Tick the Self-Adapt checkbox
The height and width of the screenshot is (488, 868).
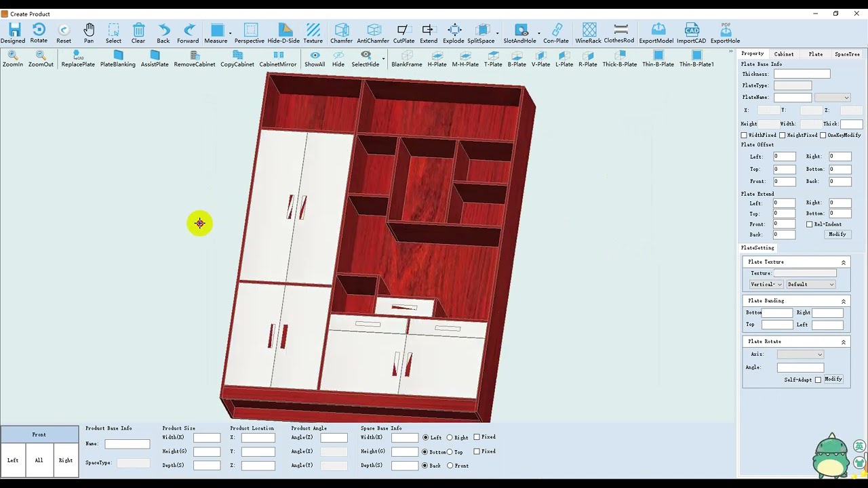point(818,380)
